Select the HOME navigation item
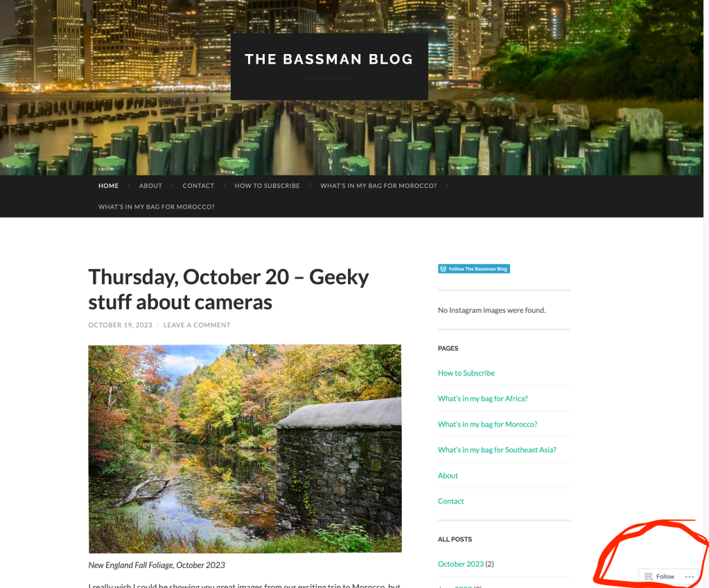The image size is (709, 588). (109, 186)
